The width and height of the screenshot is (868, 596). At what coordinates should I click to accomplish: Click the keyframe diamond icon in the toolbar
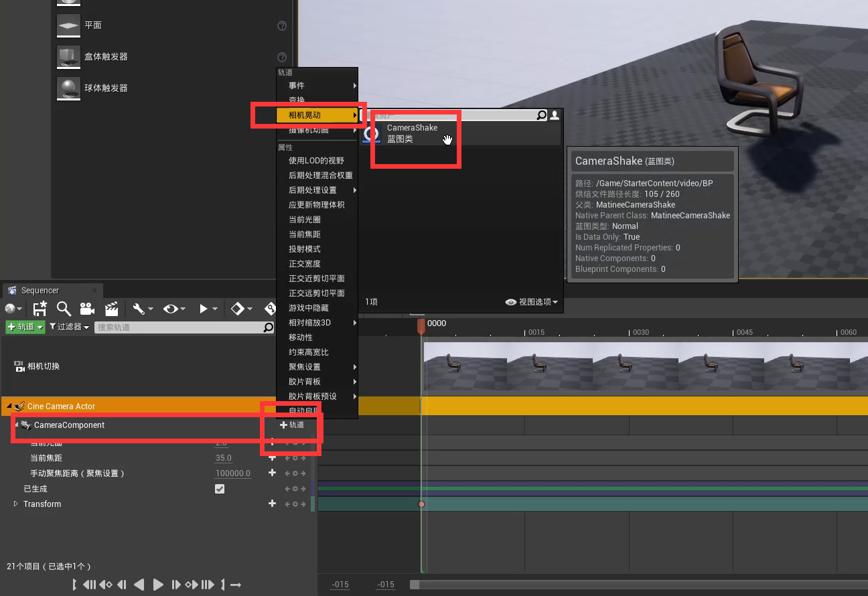(x=236, y=309)
